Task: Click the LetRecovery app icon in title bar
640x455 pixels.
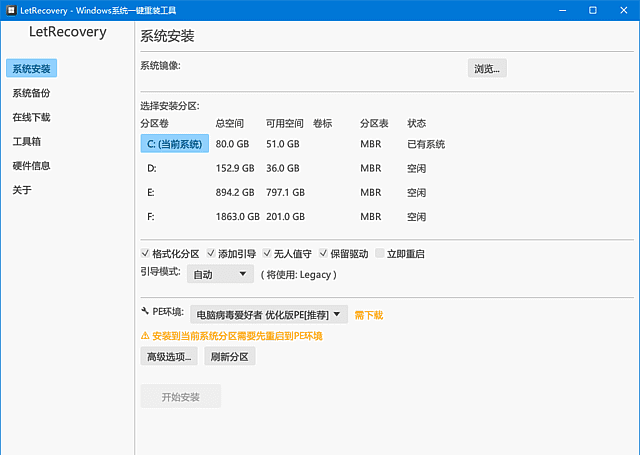Action: (11, 10)
